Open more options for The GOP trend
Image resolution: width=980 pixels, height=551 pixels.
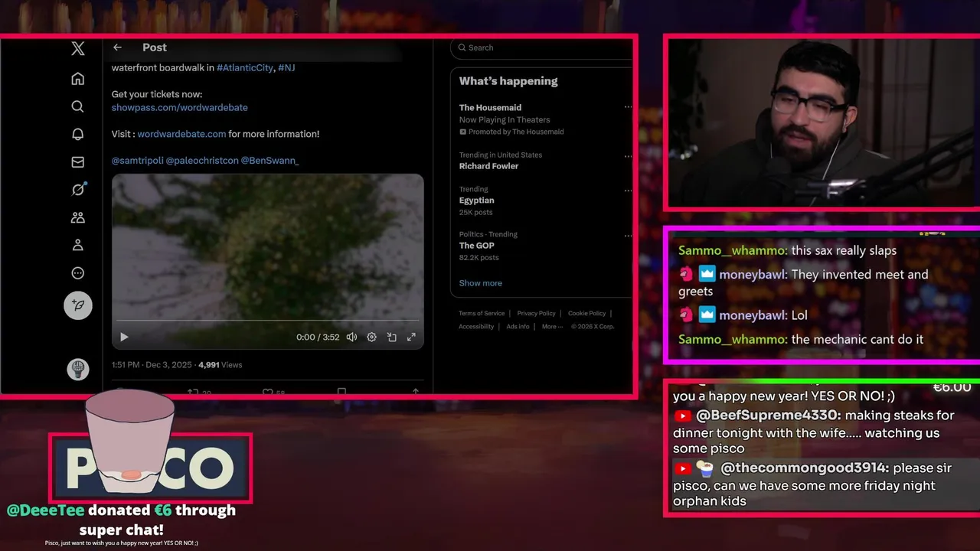click(x=628, y=235)
